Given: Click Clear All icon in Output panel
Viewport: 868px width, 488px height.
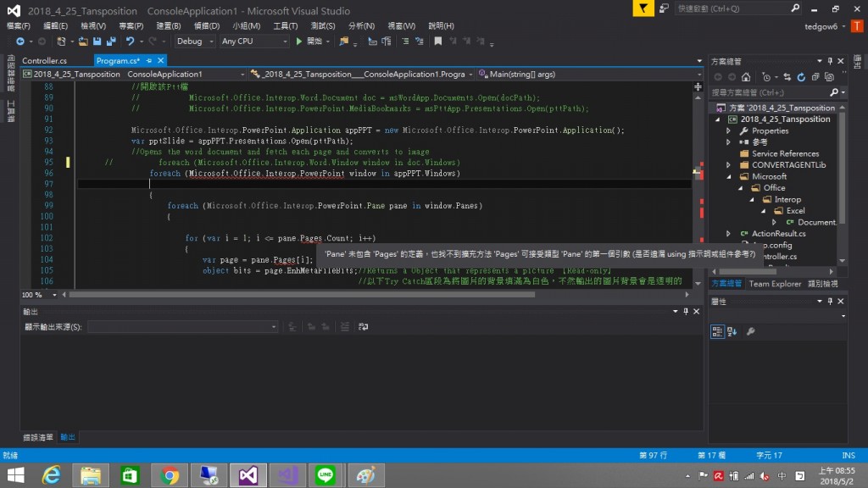Looking at the screenshot, I should pos(345,327).
